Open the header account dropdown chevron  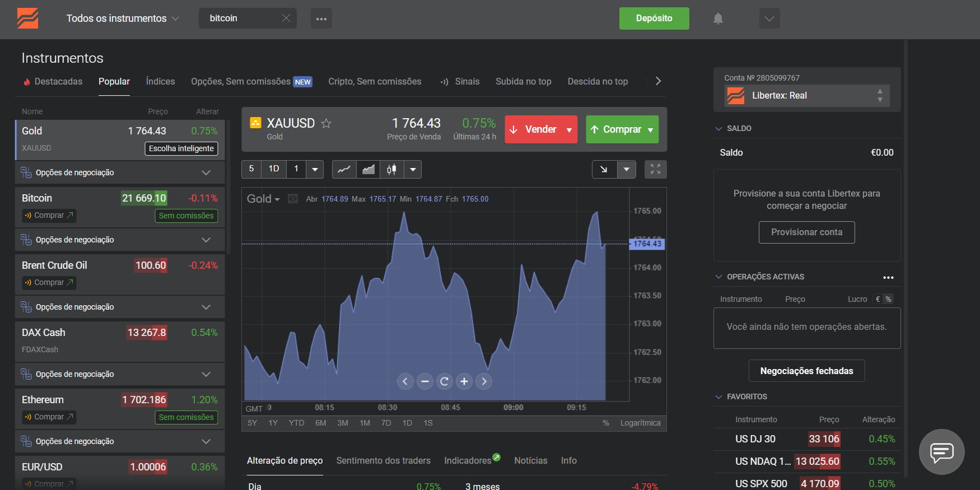coord(769,18)
